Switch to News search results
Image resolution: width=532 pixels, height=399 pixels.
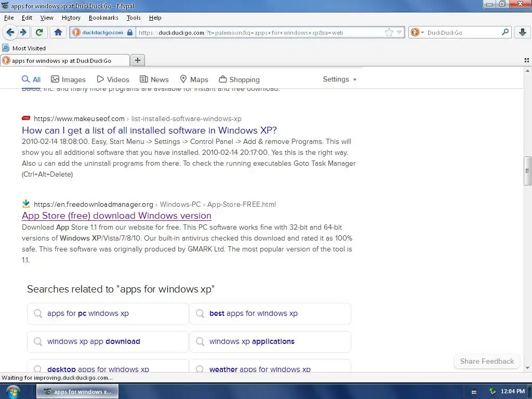click(154, 79)
